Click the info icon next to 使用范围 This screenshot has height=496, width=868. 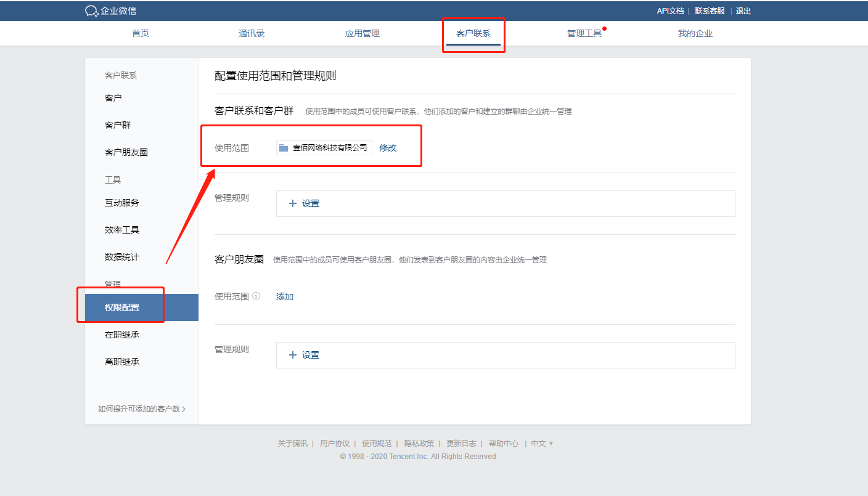256,296
